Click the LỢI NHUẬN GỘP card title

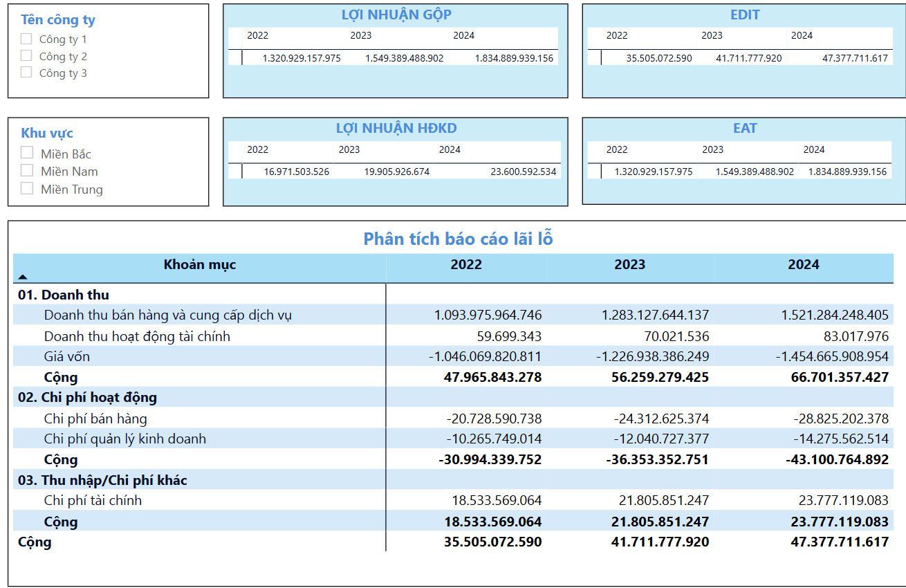(x=396, y=15)
